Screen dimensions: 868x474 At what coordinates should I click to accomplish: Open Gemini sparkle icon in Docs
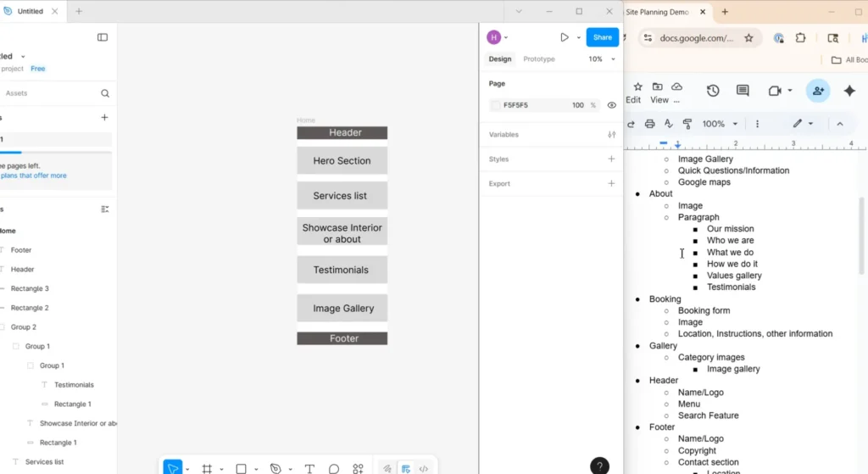[849, 91]
